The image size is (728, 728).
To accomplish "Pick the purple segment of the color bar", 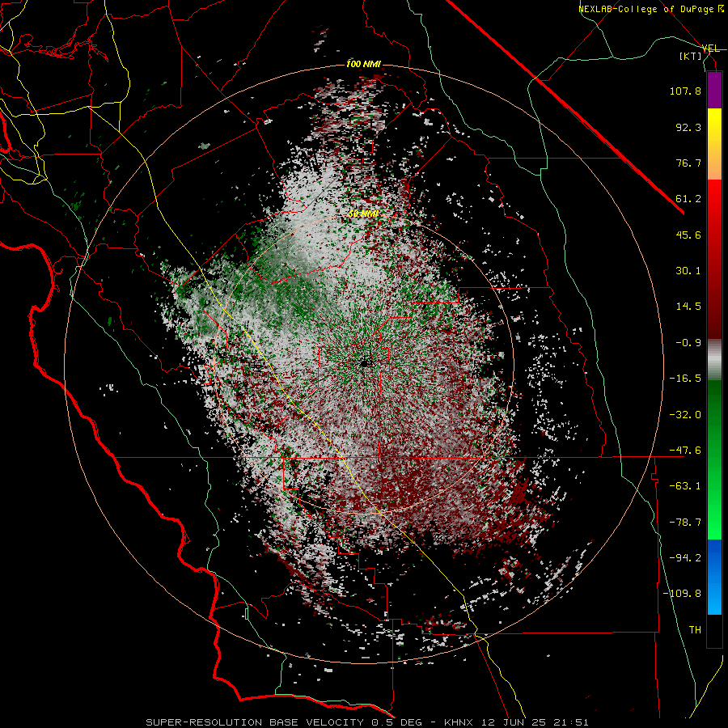I will 714,90.
